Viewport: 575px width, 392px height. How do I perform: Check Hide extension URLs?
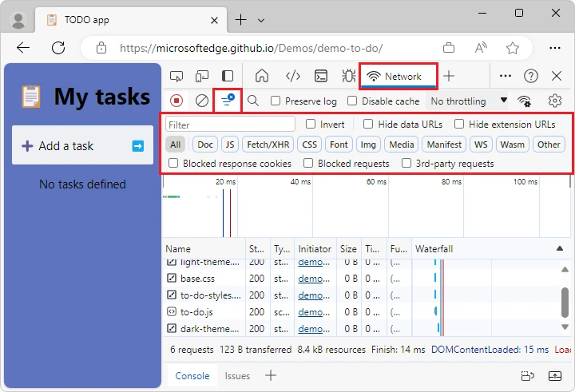coord(459,124)
